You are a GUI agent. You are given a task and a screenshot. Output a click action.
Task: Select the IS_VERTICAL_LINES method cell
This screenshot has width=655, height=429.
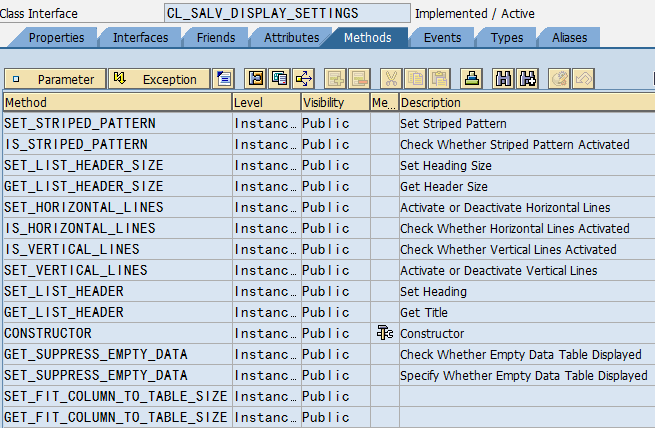coord(117,249)
